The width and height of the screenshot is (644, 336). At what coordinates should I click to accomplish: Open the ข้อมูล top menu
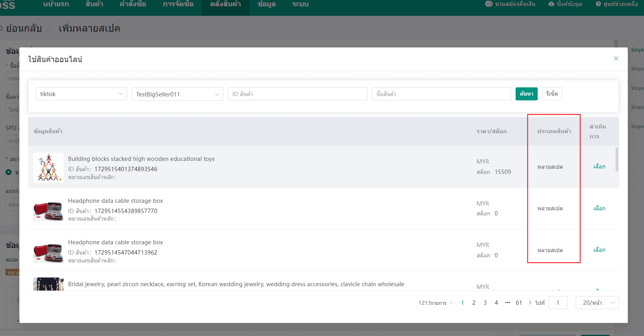pos(267,4)
